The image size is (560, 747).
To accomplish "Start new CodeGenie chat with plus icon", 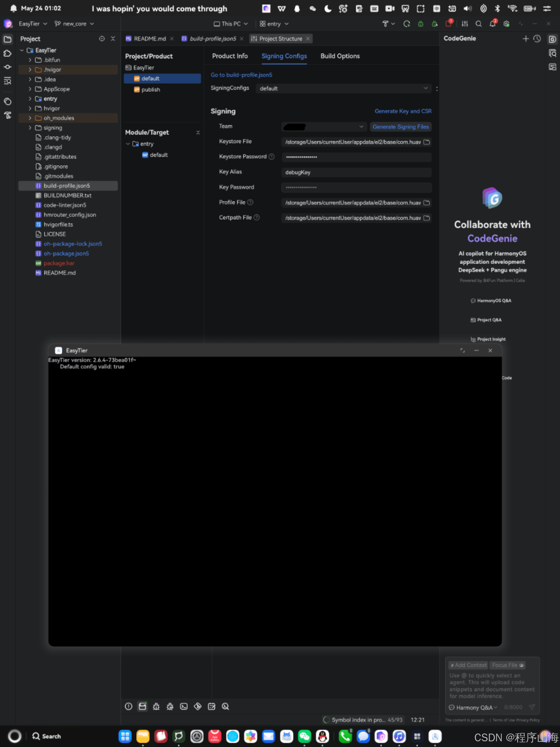I will pyautogui.click(x=526, y=39).
